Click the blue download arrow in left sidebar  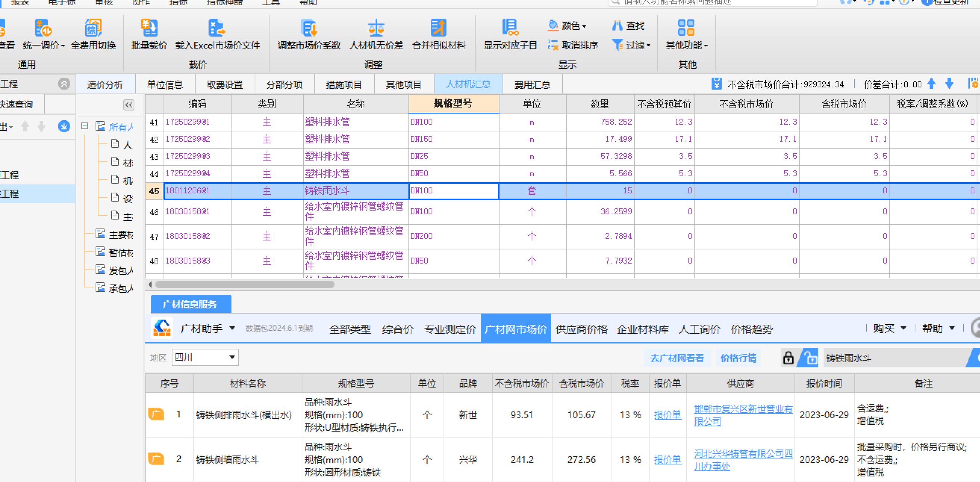64,126
